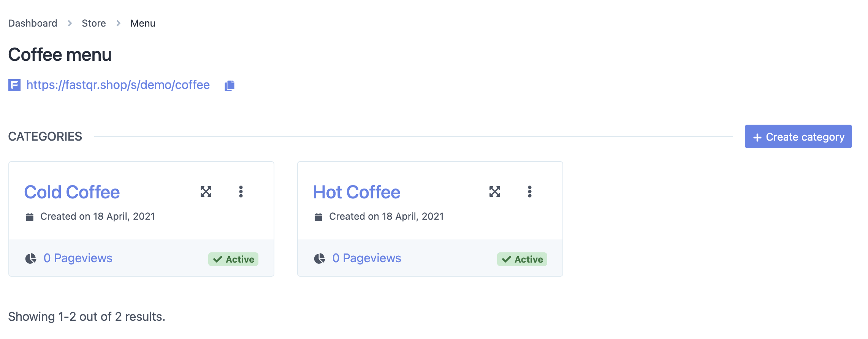Copy the coffee menu URL with copy icon
The height and width of the screenshot is (339, 868).
click(230, 86)
